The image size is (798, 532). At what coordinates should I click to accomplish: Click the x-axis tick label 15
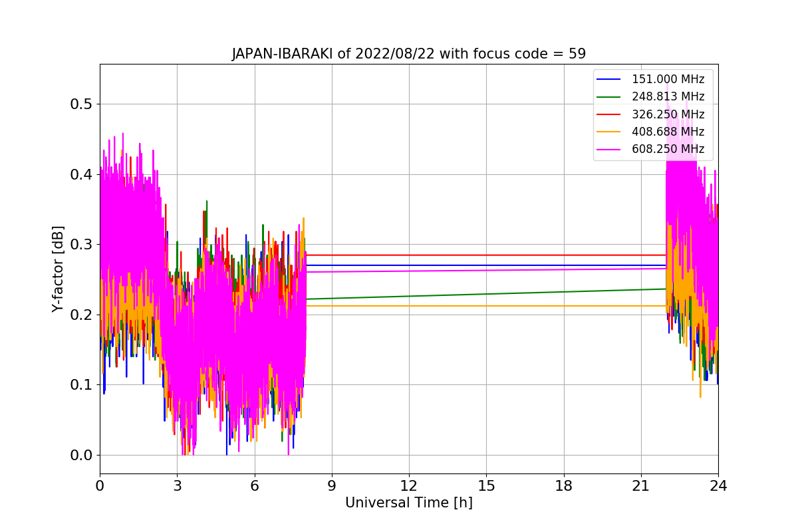[x=486, y=485]
